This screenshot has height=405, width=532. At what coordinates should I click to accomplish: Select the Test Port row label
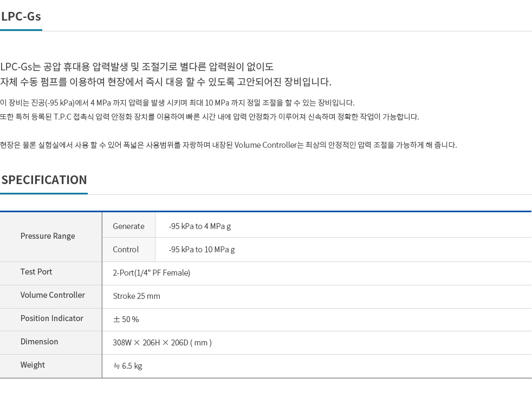coord(36,272)
